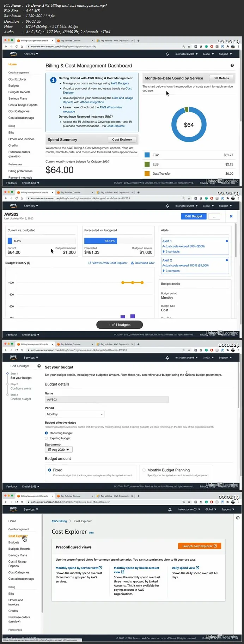Screen dimensions: 244x644
Task: Open the AWS Budgets link in Getting Started
Action: [x=120, y=83]
